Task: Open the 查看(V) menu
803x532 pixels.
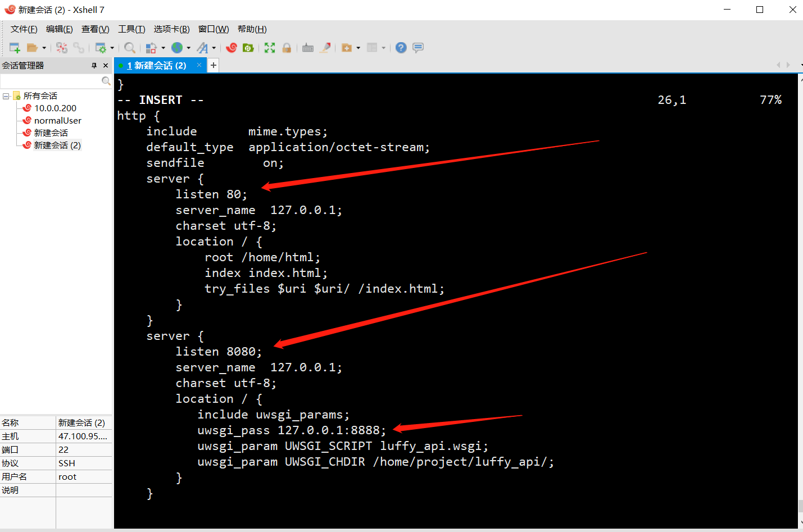Action: coord(96,29)
